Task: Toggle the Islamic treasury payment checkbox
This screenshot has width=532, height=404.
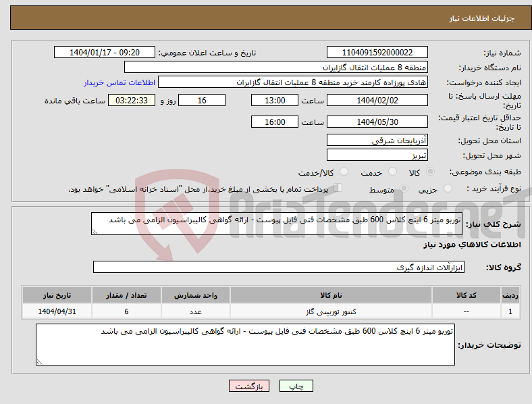Action: coord(338,187)
